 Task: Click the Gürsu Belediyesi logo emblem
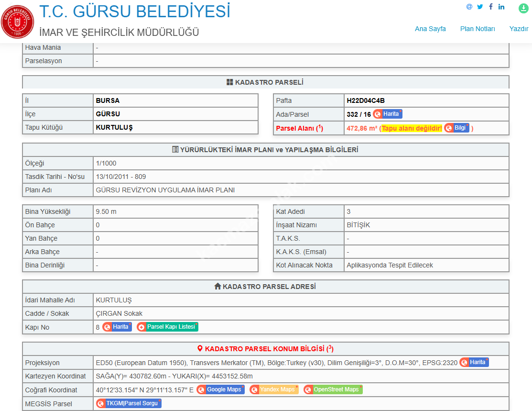tap(18, 22)
